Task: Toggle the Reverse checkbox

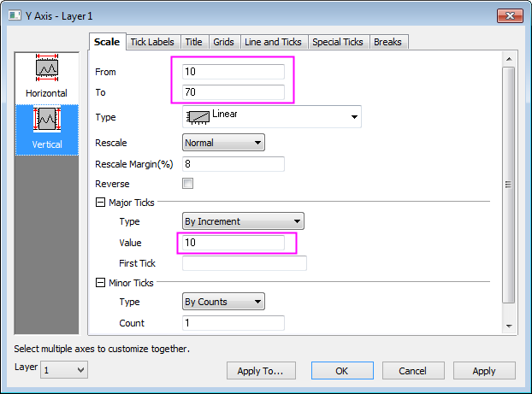Action: 188,183
